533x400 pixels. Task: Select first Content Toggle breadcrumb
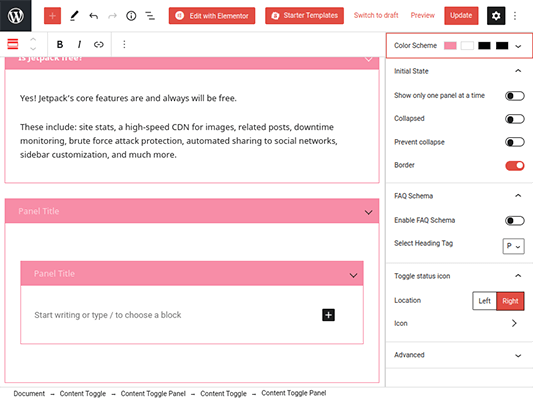[x=83, y=394]
